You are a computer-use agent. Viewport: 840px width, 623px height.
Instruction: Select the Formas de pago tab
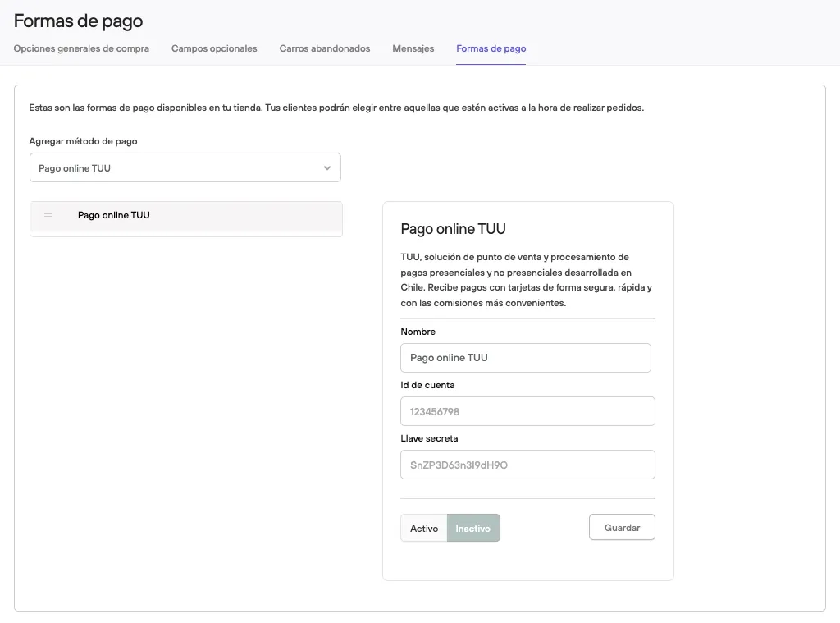click(491, 48)
